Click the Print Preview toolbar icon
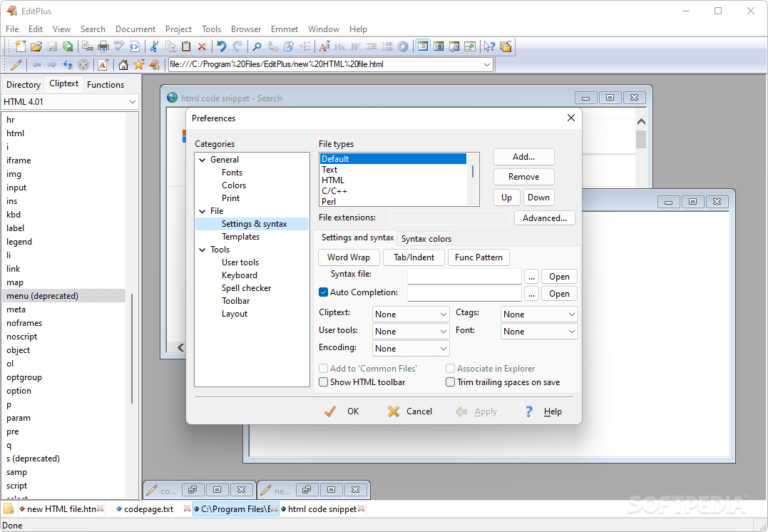768x532 pixels. point(87,46)
